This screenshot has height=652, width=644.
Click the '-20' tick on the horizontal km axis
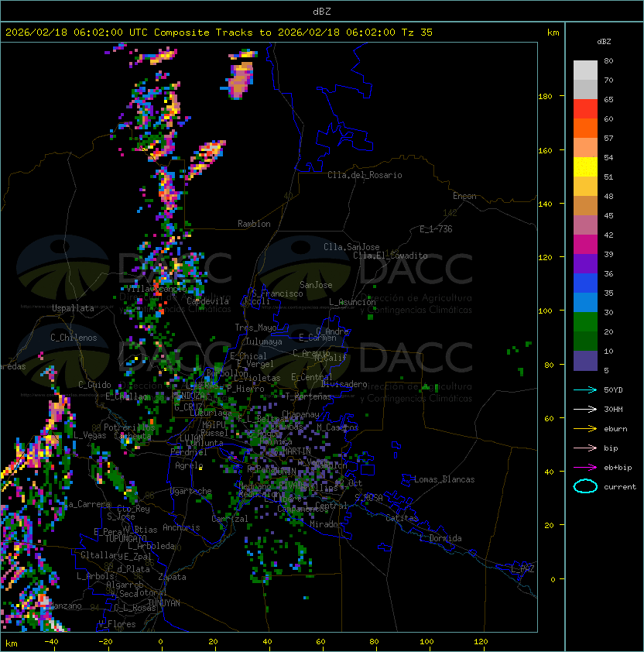point(105,642)
